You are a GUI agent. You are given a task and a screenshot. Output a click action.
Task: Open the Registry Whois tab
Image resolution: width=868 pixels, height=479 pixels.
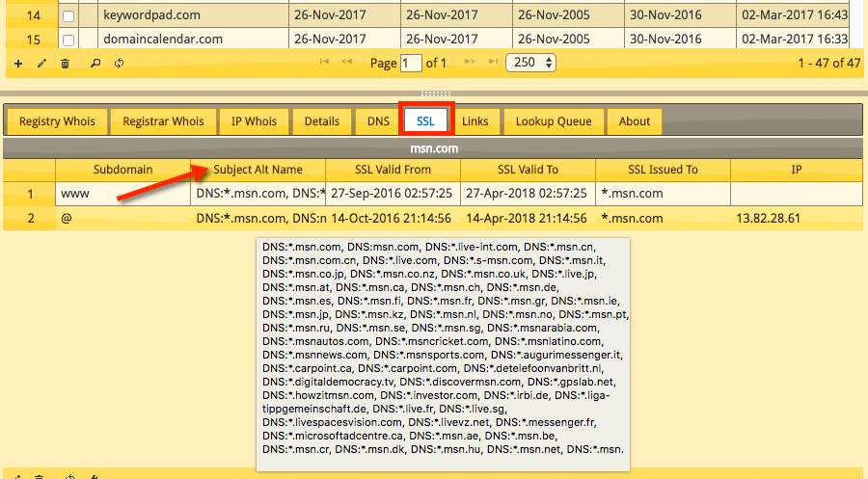[x=57, y=121]
